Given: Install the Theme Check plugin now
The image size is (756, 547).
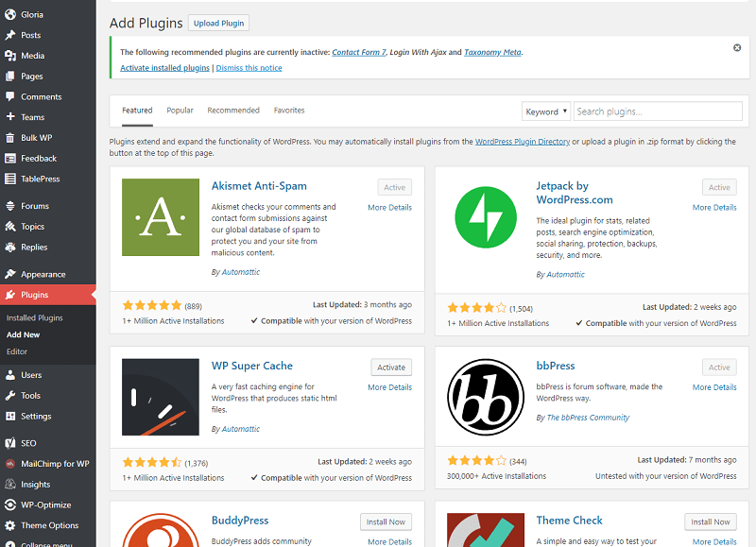Looking at the screenshot, I should point(711,521).
